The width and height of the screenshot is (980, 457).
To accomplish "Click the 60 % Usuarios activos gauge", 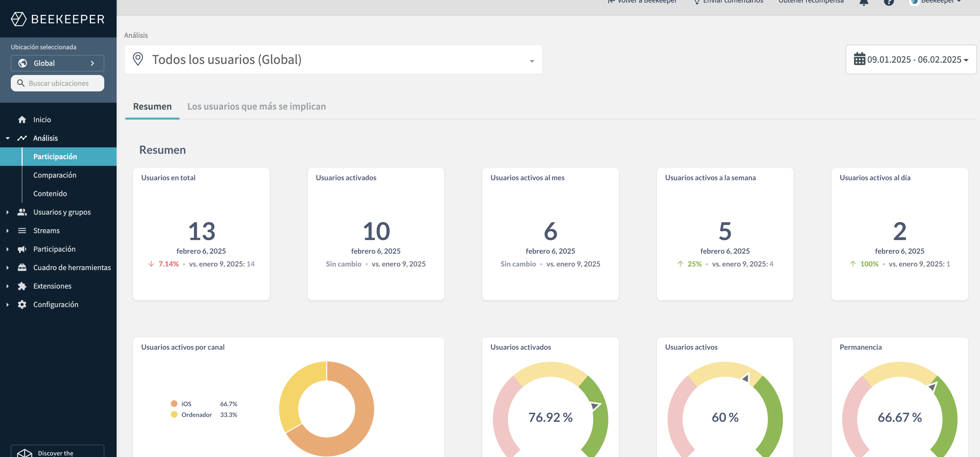I will pyautogui.click(x=725, y=409).
